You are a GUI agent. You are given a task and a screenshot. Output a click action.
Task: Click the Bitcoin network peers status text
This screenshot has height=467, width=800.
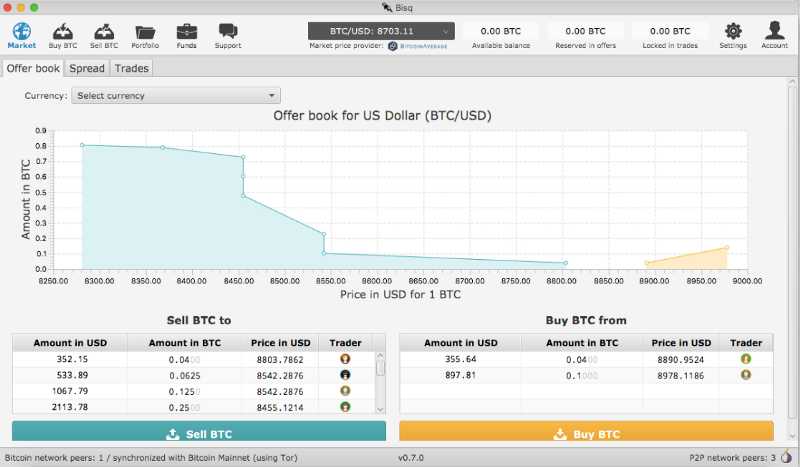pyautogui.click(x=151, y=458)
